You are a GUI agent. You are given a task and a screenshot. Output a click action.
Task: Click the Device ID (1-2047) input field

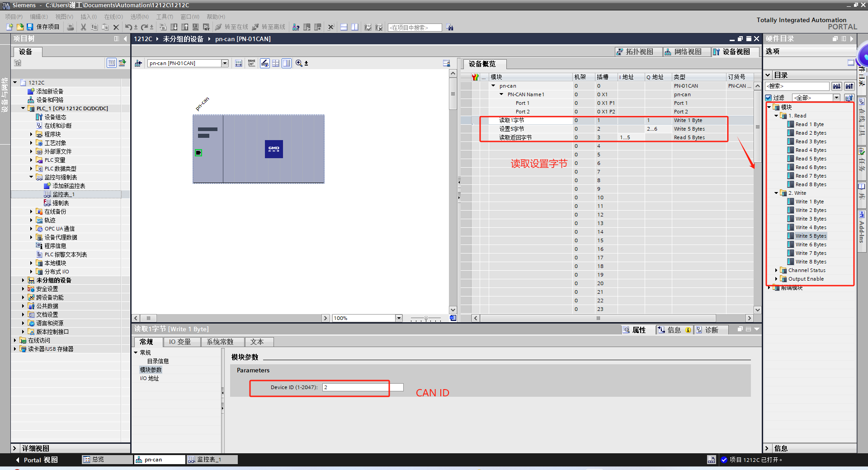click(355, 387)
